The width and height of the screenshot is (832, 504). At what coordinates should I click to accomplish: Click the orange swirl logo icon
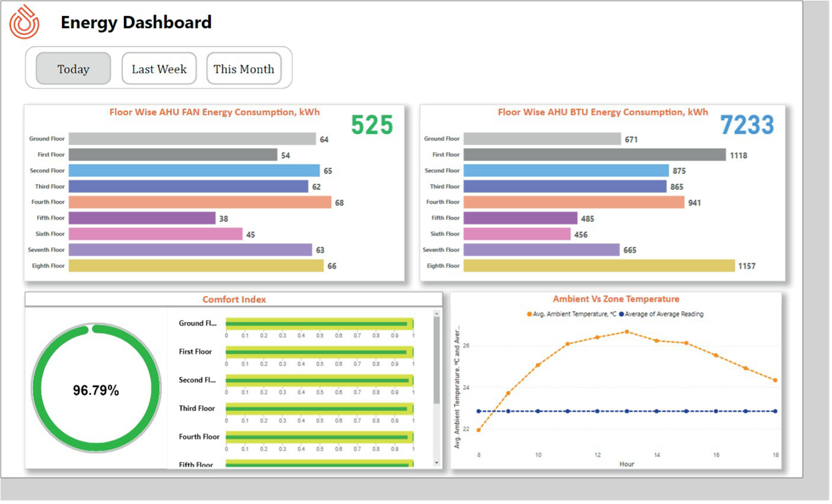[x=24, y=22]
